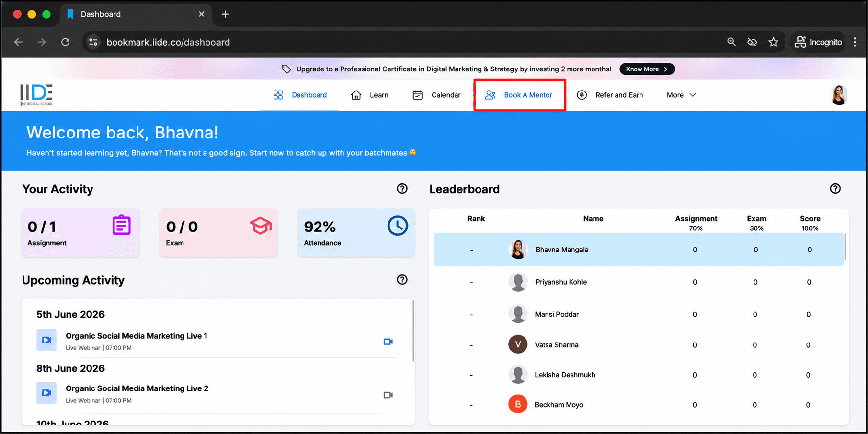Click the Calendar icon in navigation
The image size is (868, 434).
418,95
